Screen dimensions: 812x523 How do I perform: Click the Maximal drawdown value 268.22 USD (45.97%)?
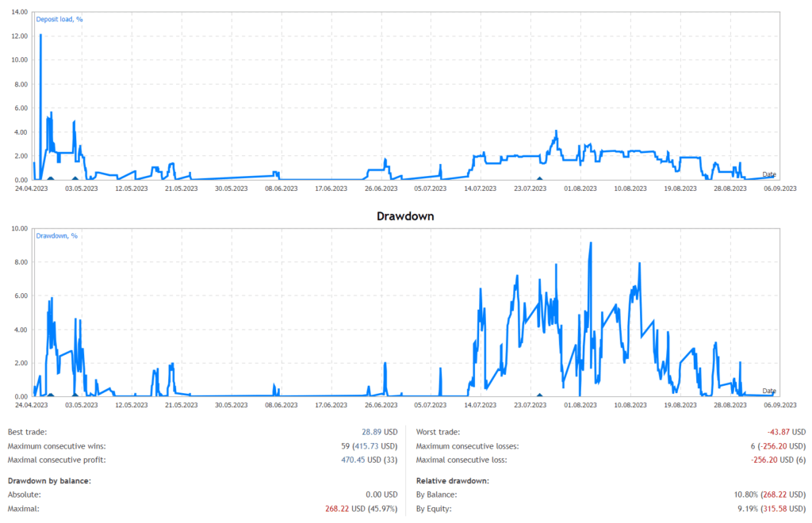[361, 507]
